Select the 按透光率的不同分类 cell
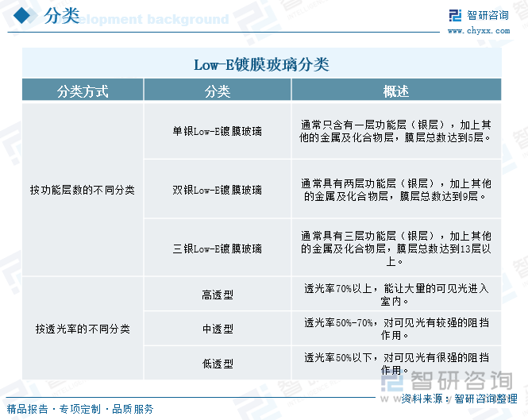 click(83, 329)
